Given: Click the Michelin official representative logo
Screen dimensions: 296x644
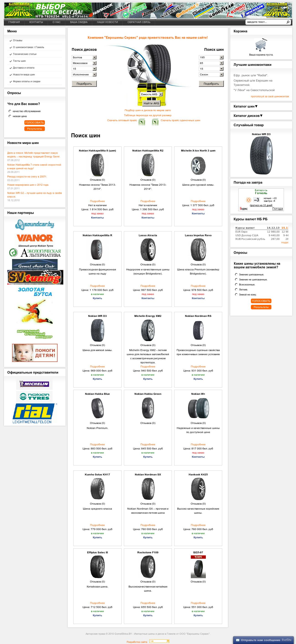Looking at the screenshot, I should coord(34,384).
